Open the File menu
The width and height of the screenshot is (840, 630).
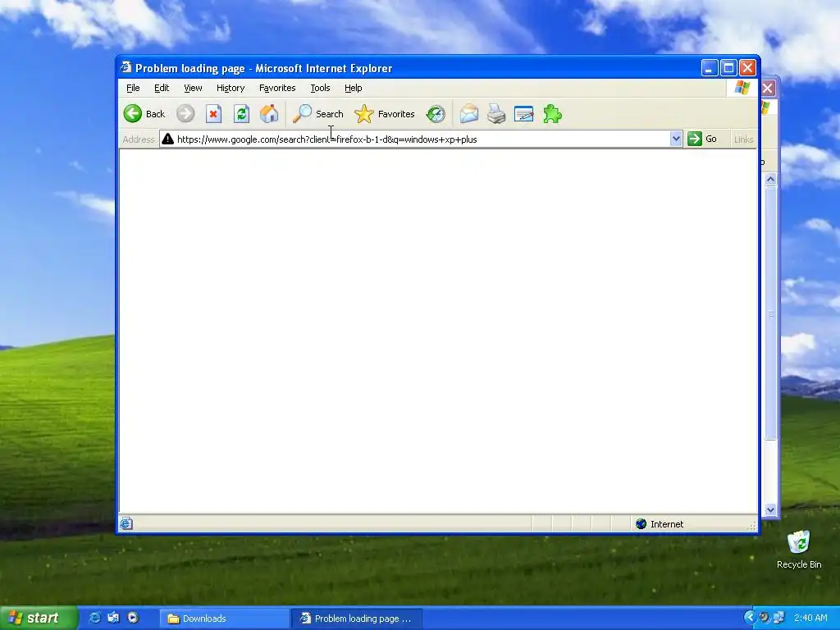[x=133, y=88]
